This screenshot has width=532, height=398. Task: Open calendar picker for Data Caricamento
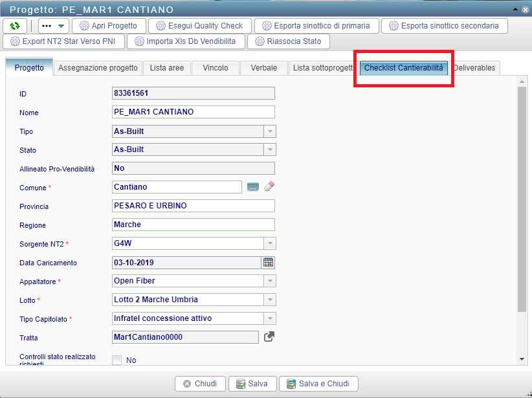[x=268, y=263]
